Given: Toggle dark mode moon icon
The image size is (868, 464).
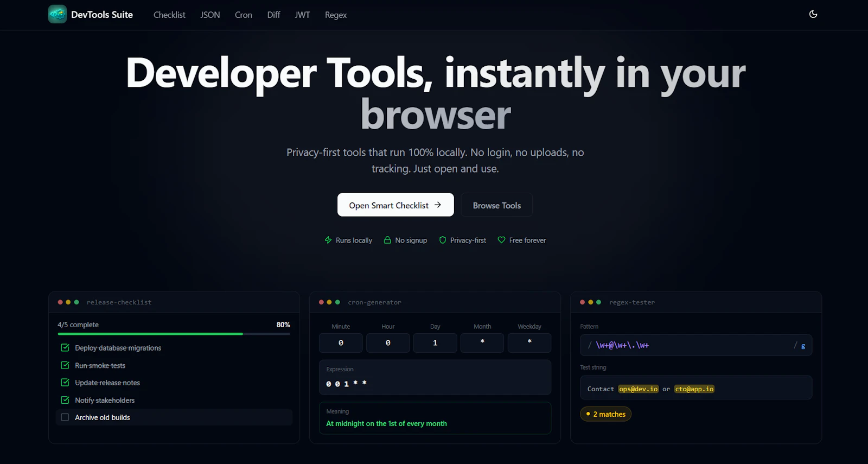Looking at the screenshot, I should (813, 14).
